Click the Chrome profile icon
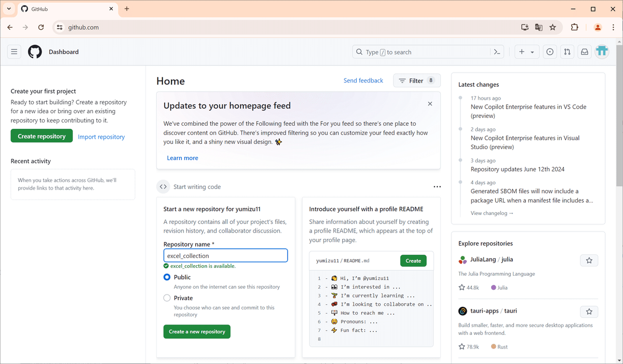The width and height of the screenshot is (623, 364). click(x=598, y=27)
